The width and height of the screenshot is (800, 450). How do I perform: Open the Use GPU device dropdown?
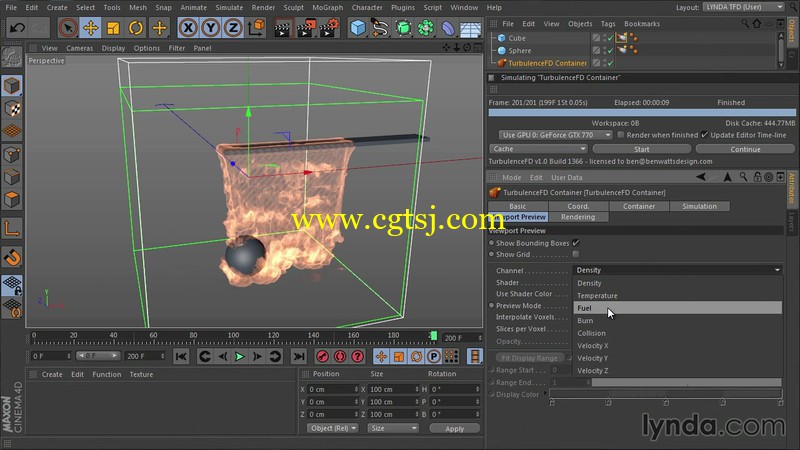(x=556, y=135)
